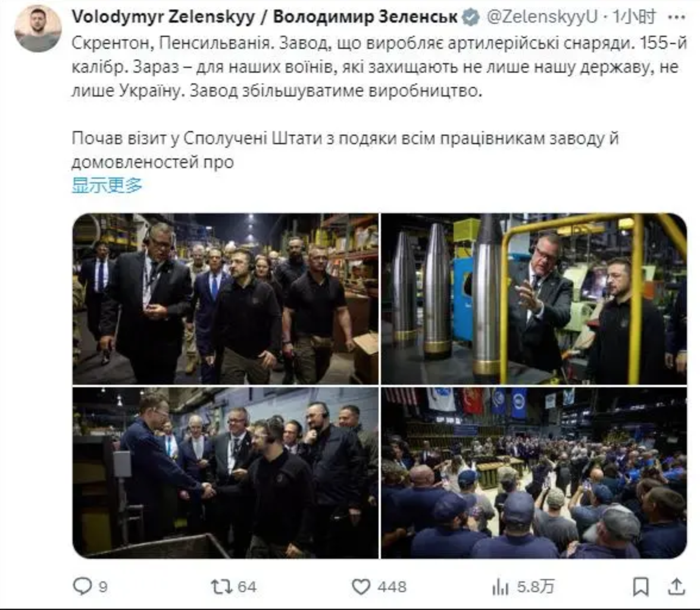Click the share upload icon
The image size is (700, 610).
pyautogui.click(x=676, y=587)
